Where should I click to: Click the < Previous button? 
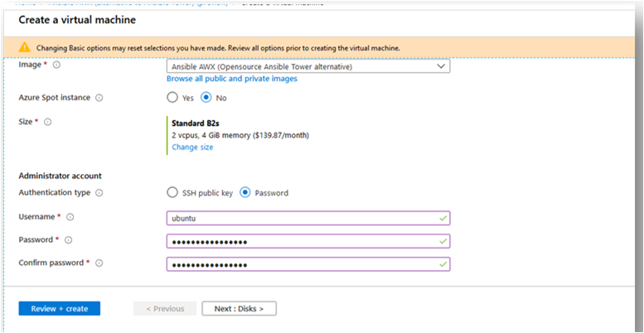point(165,309)
